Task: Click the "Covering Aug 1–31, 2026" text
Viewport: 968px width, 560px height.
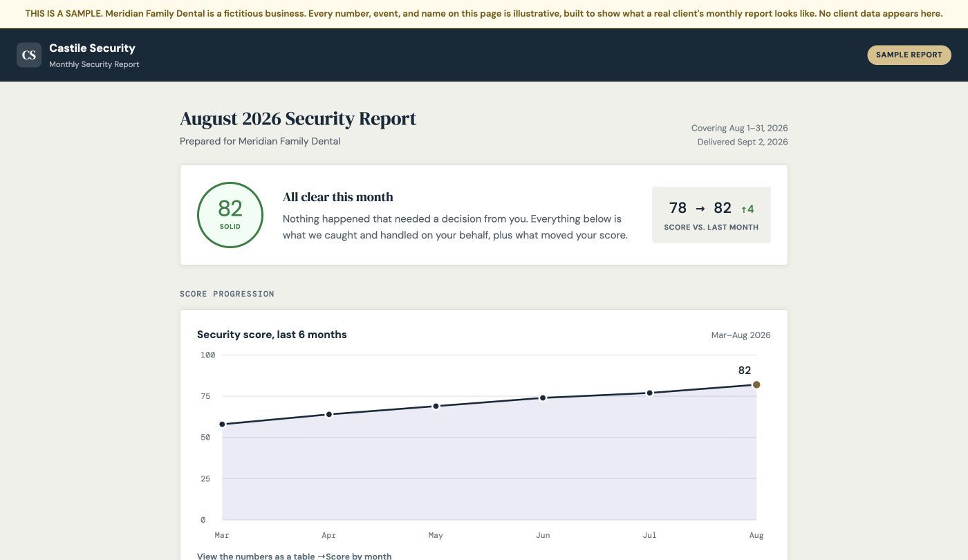Action: (x=739, y=128)
